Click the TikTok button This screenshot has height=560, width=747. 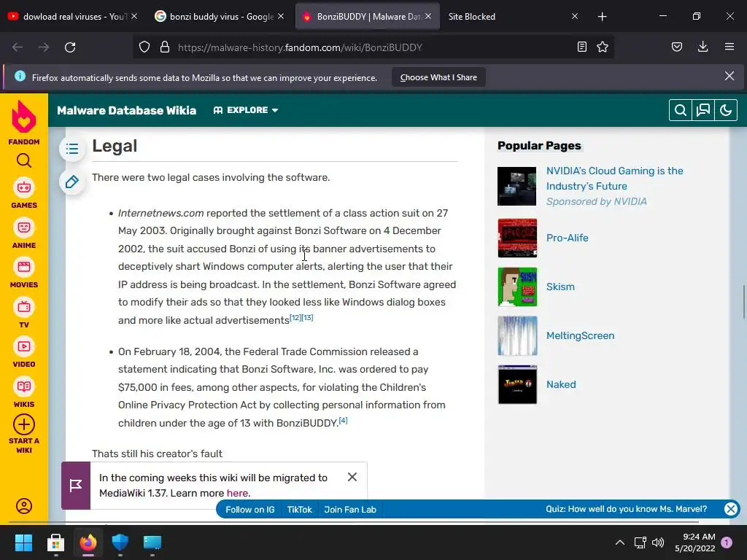pyautogui.click(x=299, y=510)
